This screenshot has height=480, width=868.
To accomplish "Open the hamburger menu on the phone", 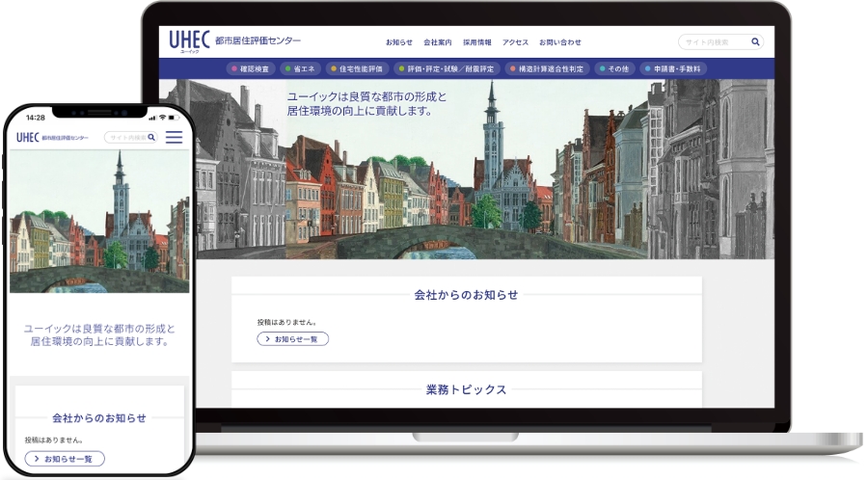I will click(174, 137).
